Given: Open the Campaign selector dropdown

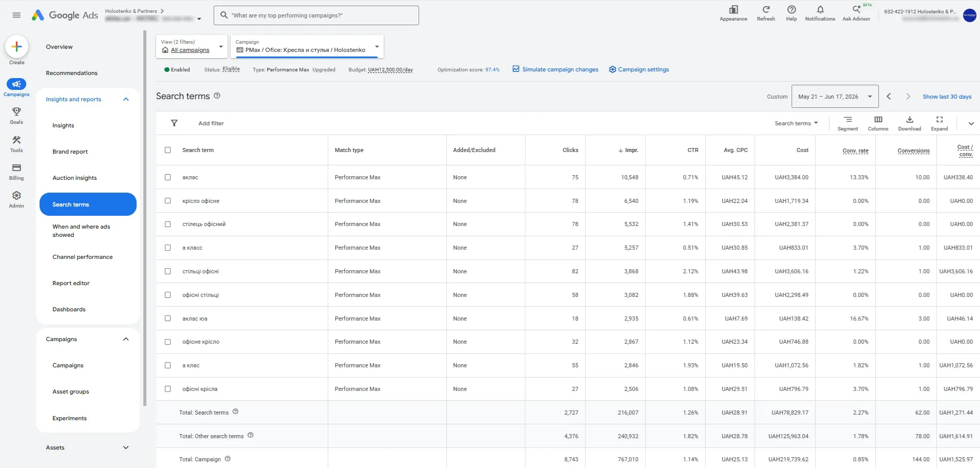Looking at the screenshot, I should pos(307,46).
